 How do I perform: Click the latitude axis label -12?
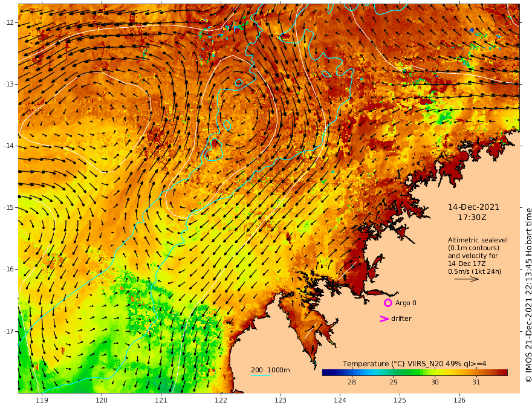9,22
